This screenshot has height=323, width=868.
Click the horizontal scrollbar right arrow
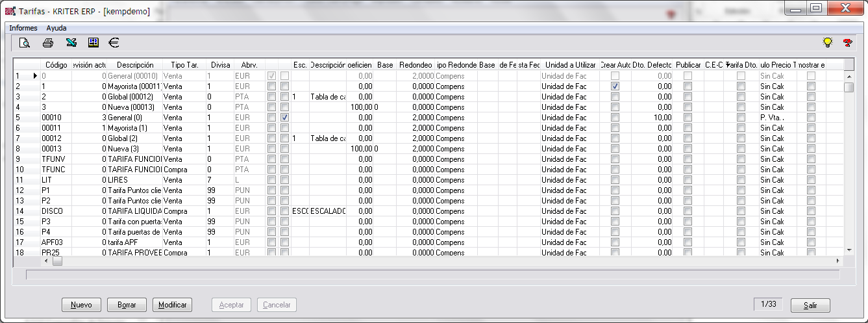[838, 261]
